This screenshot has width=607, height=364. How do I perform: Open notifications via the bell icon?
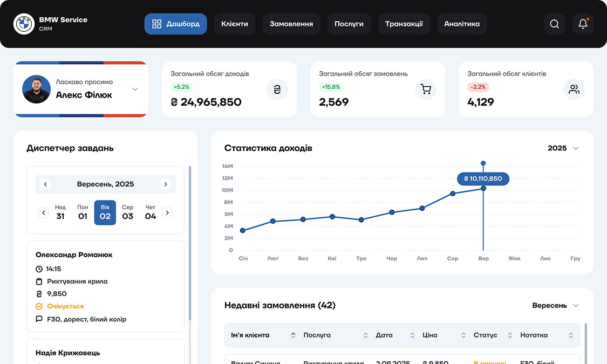[583, 24]
